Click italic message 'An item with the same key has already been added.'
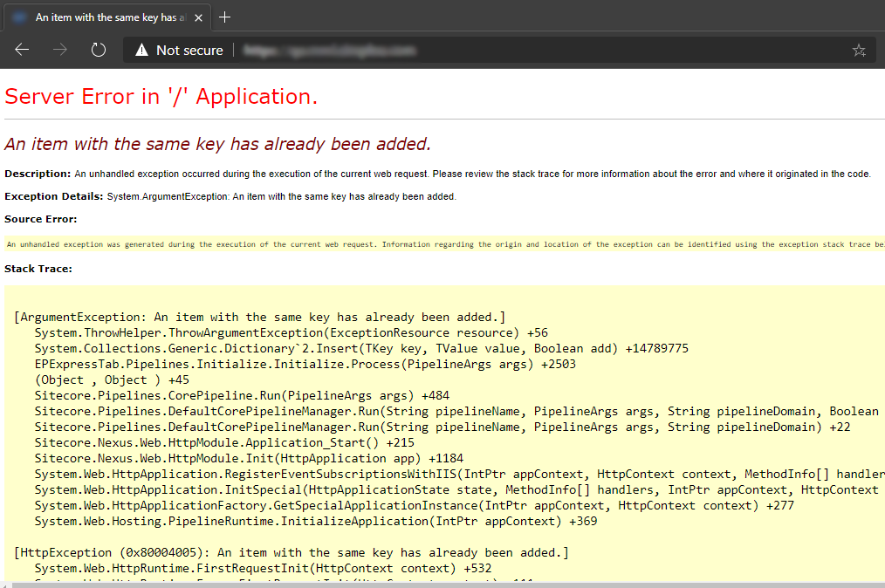The height and width of the screenshot is (588, 885). (x=217, y=144)
